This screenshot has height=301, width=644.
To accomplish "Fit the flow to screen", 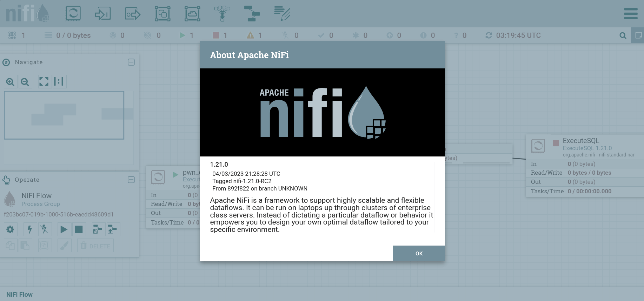I will [x=44, y=82].
